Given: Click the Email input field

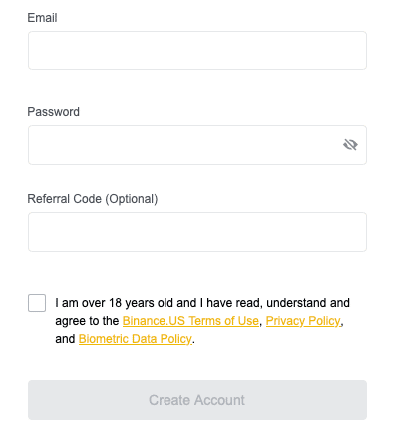Looking at the screenshot, I should point(197,51).
